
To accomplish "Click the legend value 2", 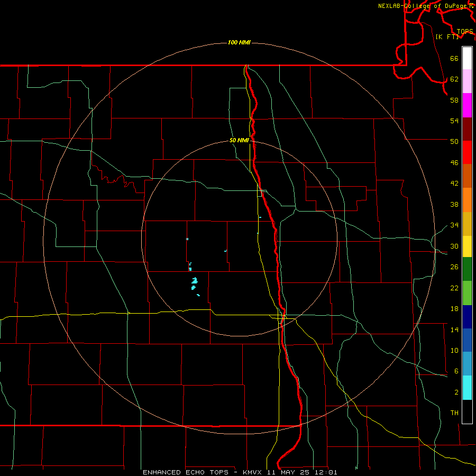I will [456, 392].
